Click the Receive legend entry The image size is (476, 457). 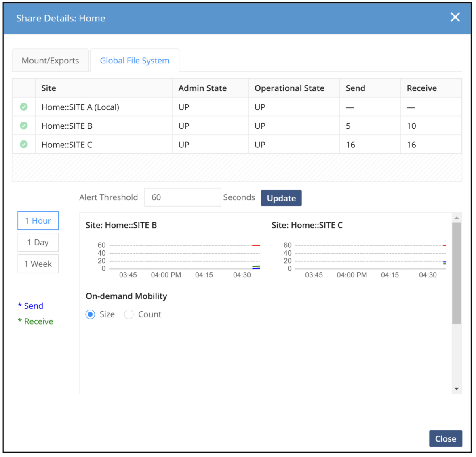[x=35, y=321]
